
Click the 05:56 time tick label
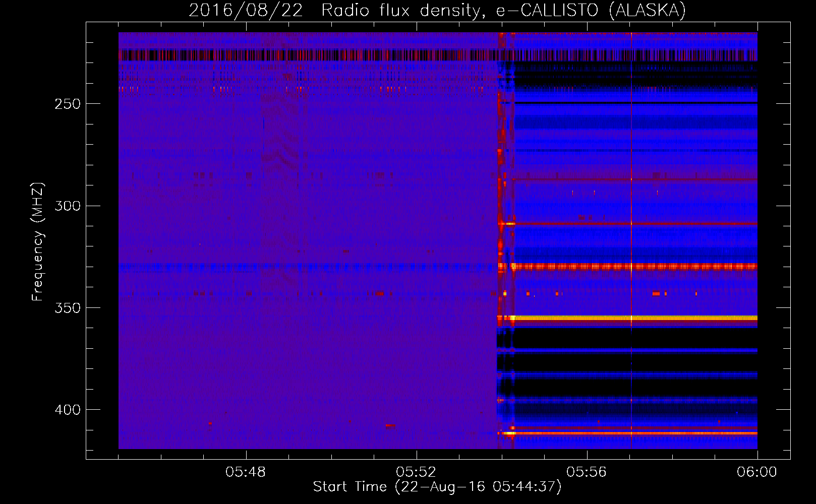(x=587, y=472)
